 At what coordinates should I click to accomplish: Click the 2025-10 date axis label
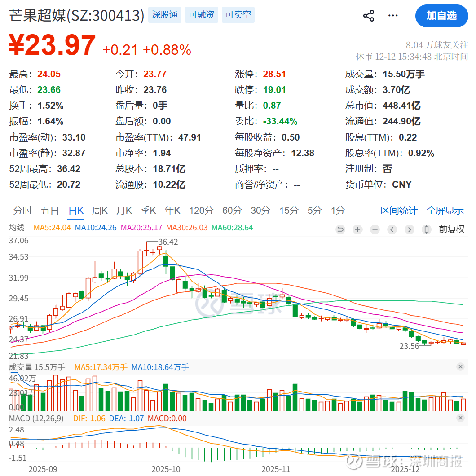coord(166,469)
